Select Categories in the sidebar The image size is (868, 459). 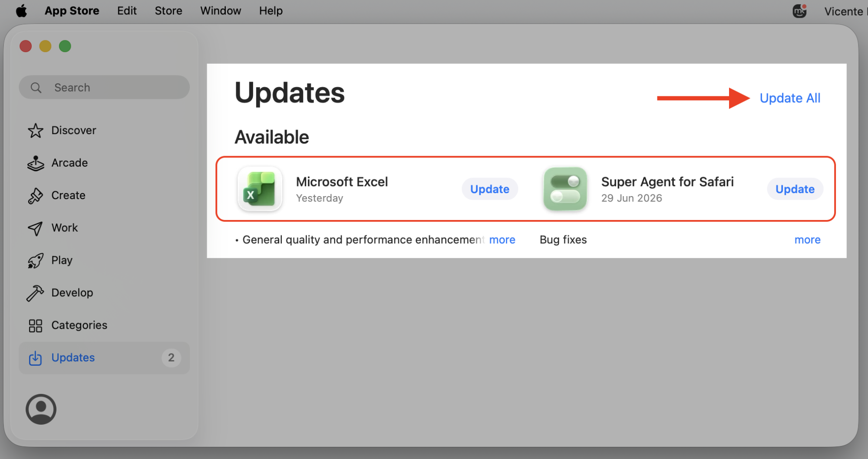point(104,326)
